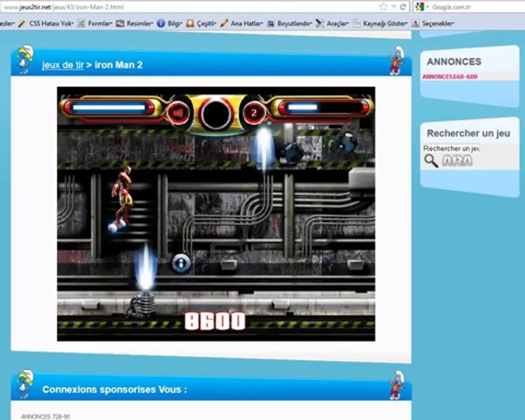Image resolution: width=525 pixels, height=420 pixels.
Task: Open the Formlar toolbar menu
Action: coord(95,23)
